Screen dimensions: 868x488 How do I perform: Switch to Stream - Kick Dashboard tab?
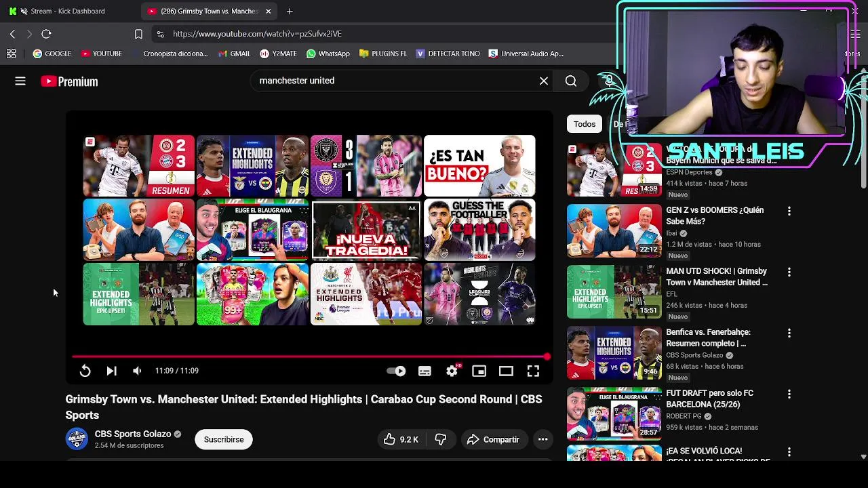tap(68, 11)
